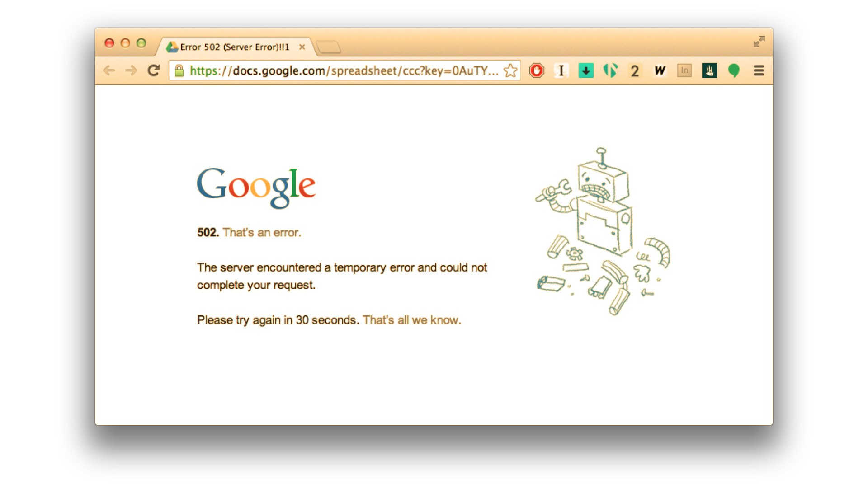Enter fullscreen with the top-right arrows

tap(759, 42)
